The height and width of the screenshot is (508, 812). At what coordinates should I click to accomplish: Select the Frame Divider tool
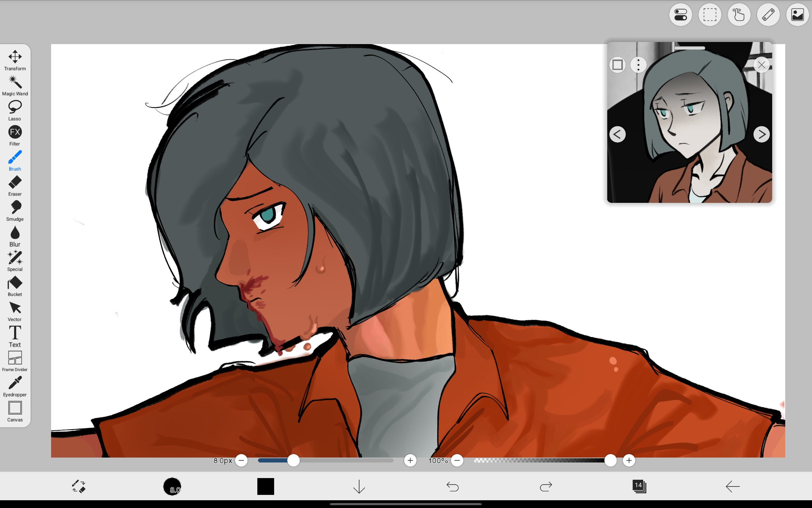(15, 362)
